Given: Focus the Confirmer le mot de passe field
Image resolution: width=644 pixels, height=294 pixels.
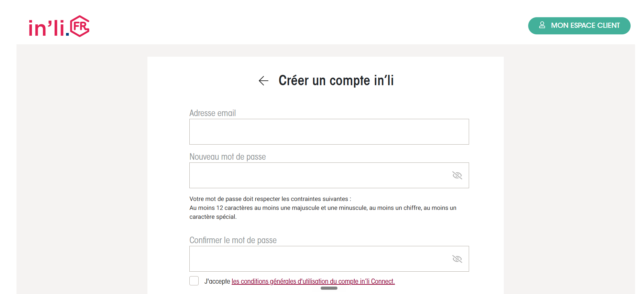Looking at the screenshot, I should click(329, 259).
